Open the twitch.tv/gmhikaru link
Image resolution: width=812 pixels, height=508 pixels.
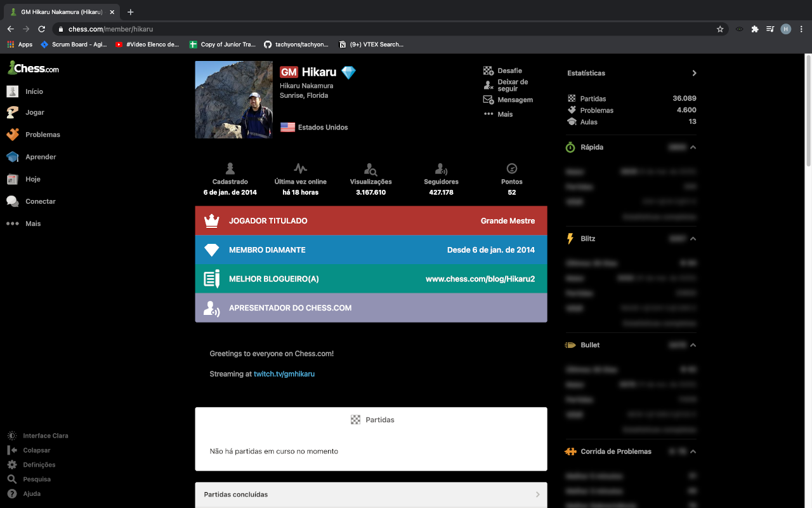coord(284,374)
